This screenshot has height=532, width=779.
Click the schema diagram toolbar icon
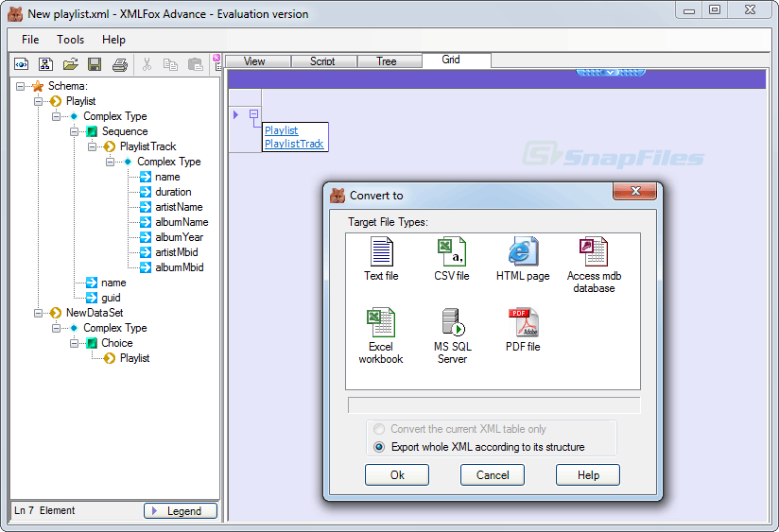click(x=45, y=64)
